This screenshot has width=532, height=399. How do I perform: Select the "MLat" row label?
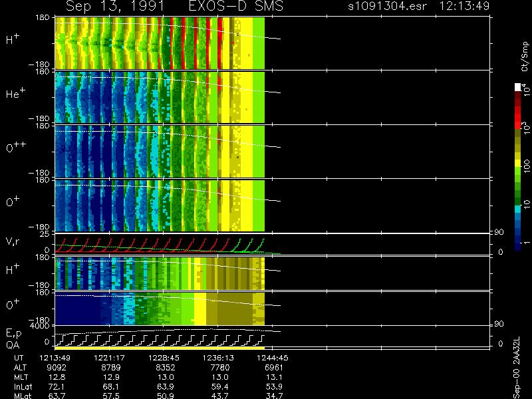pyautogui.click(x=23, y=396)
